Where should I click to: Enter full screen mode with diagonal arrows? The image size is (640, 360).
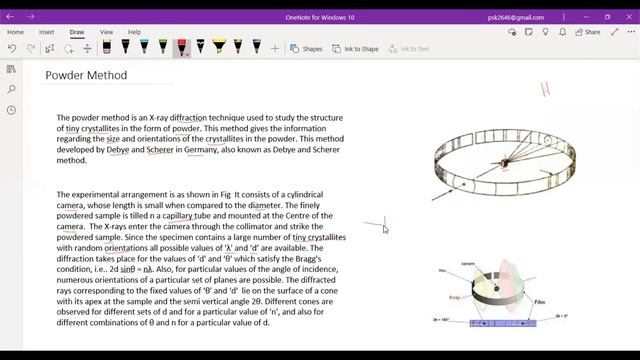click(615, 32)
